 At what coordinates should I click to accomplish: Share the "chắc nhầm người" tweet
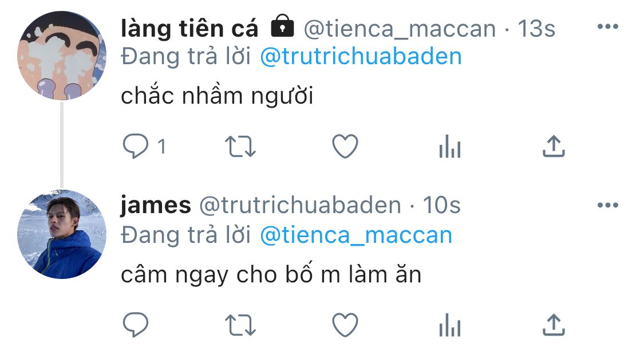coord(554,146)
